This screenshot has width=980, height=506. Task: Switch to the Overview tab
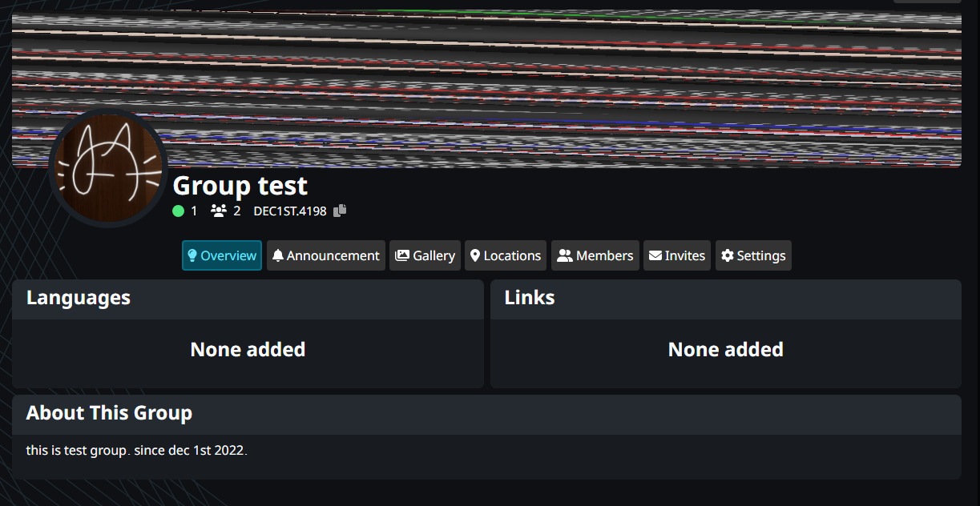tap(222, 256)
